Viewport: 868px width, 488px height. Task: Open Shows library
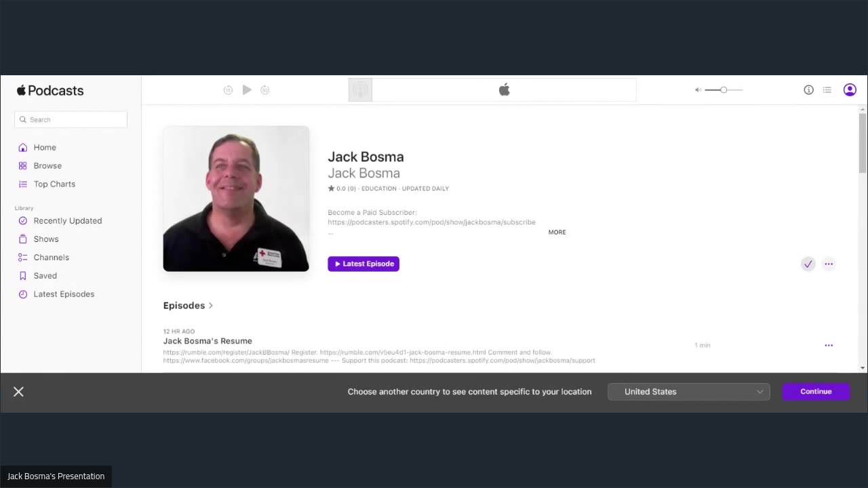click(46, 239)
